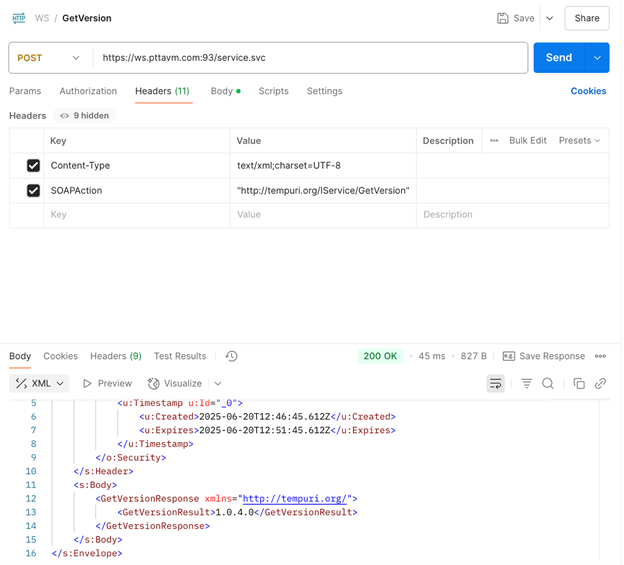Open response more options ellipsis
The image size is (624, 565).
(600, 356)
